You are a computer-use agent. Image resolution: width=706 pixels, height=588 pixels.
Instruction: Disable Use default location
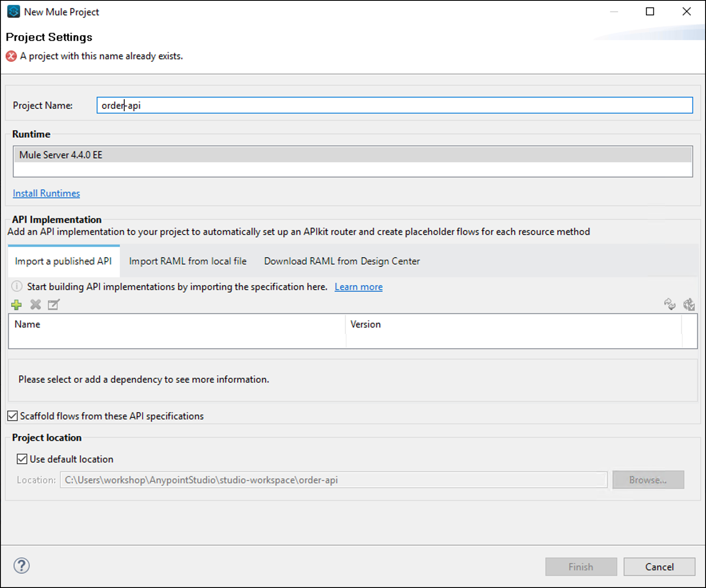pyautogui.click(x=22, y=459)
